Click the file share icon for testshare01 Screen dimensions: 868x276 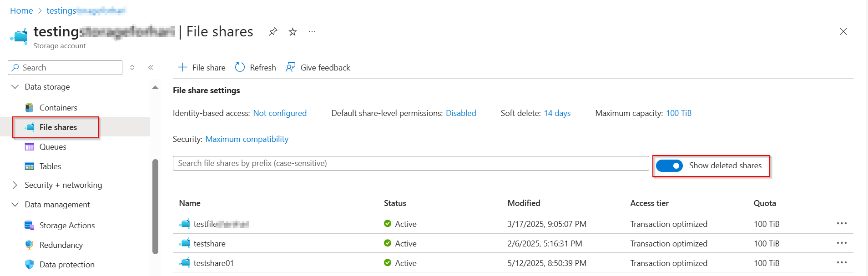[185, 263]
